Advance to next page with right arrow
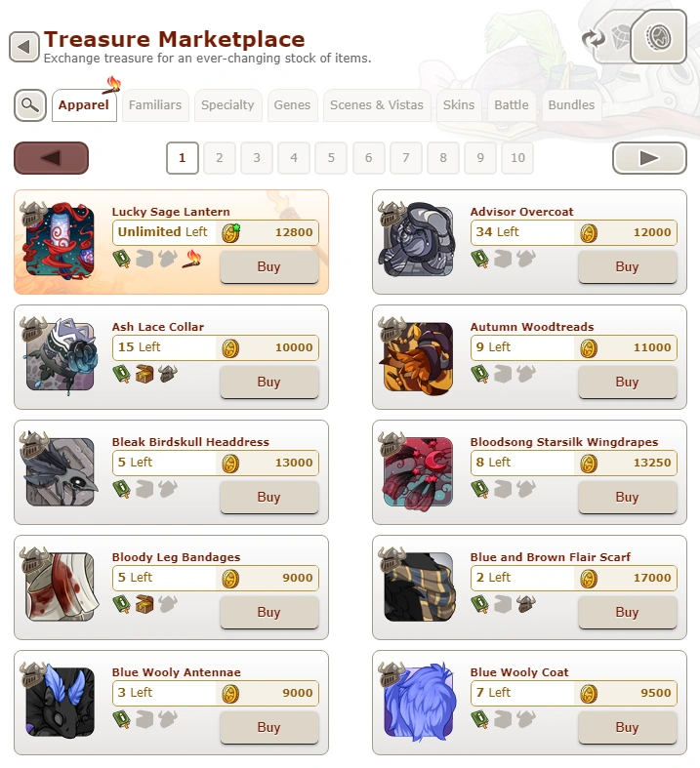Screen dimensions: 700x768 click(649, 158)
